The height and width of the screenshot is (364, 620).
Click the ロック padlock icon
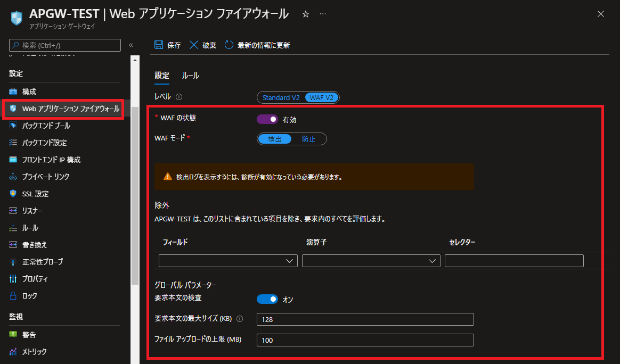[x=13, y=296]
